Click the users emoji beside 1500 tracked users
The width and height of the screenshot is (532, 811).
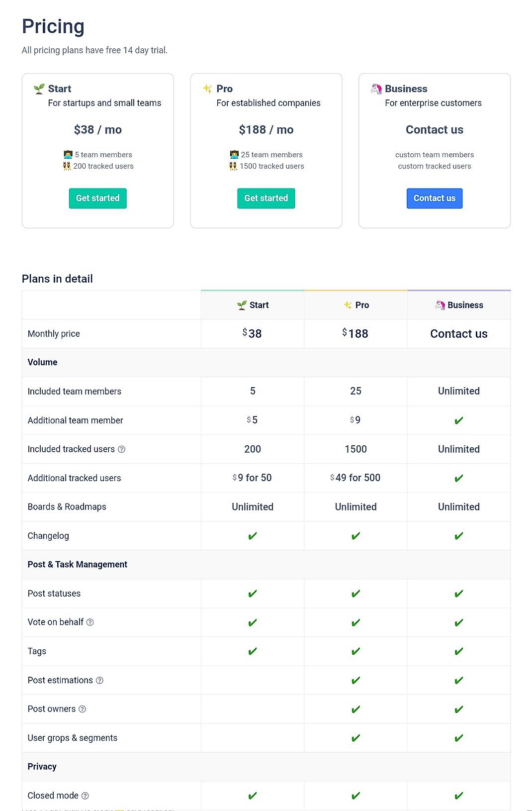[233, 166]
